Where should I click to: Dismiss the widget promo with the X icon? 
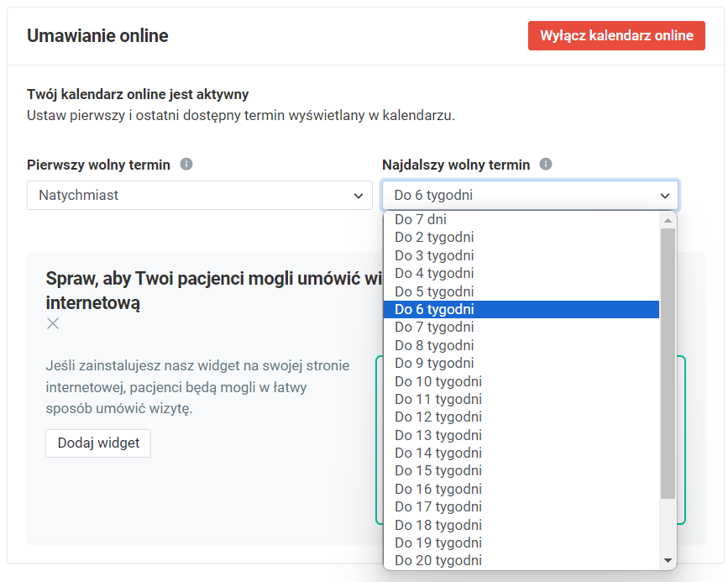point(53,323)
